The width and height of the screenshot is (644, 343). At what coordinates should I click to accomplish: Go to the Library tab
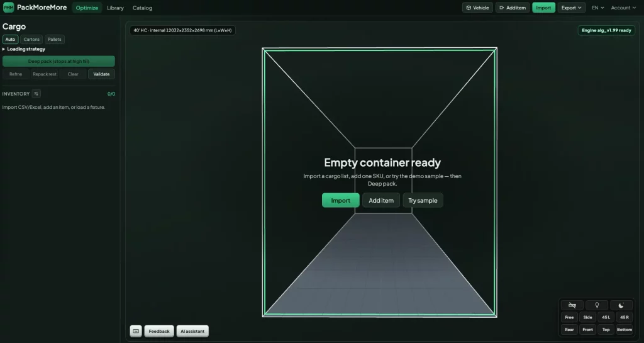click(x=115, y=8)
